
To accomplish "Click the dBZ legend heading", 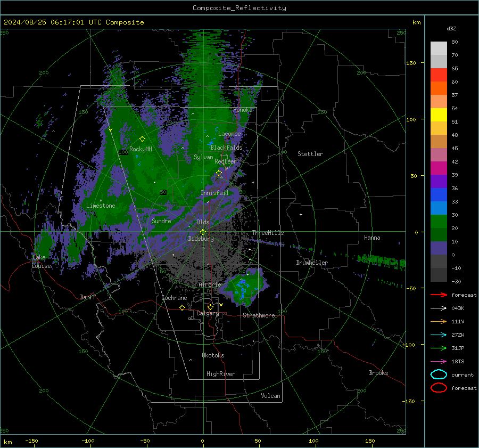I will [451, 28].
